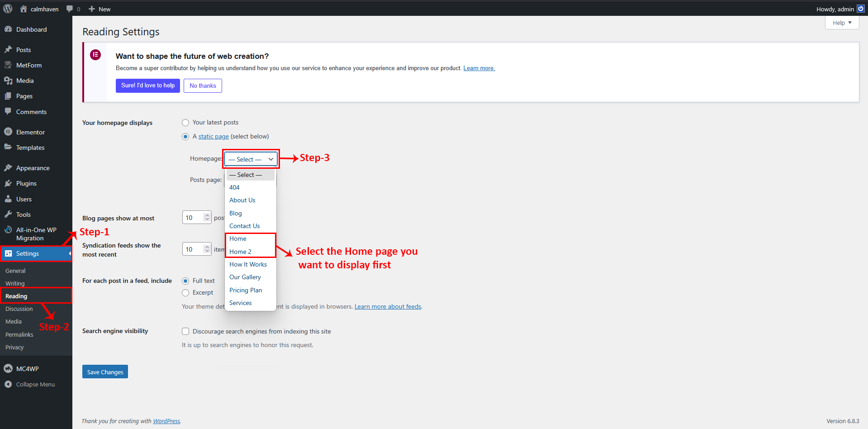Open the Homepage select dropdown
868x429 pixels.
coord(251,159)
